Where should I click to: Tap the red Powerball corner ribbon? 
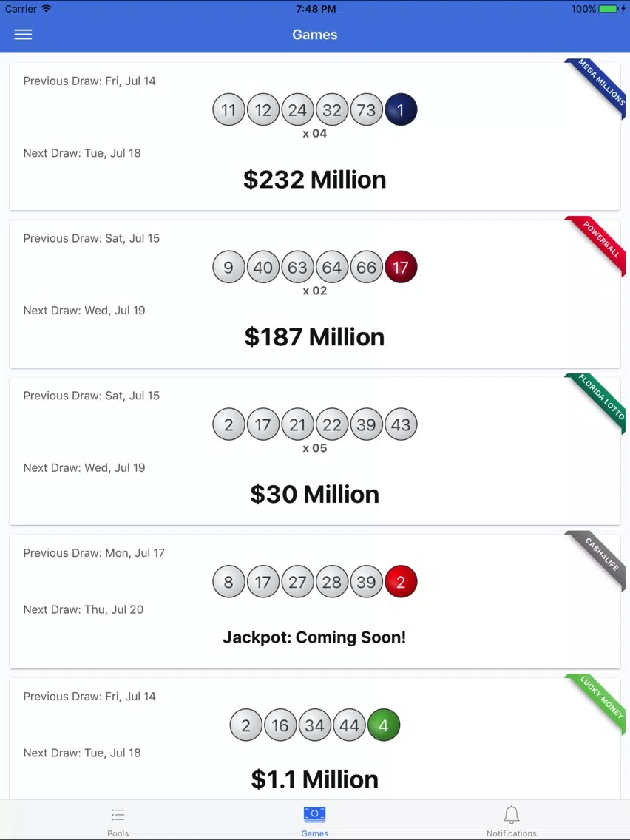(x=599, y=243)
